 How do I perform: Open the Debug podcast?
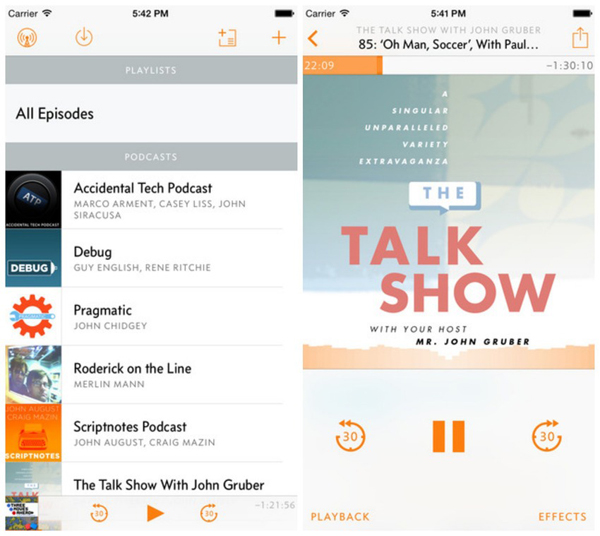click(151, 258)
